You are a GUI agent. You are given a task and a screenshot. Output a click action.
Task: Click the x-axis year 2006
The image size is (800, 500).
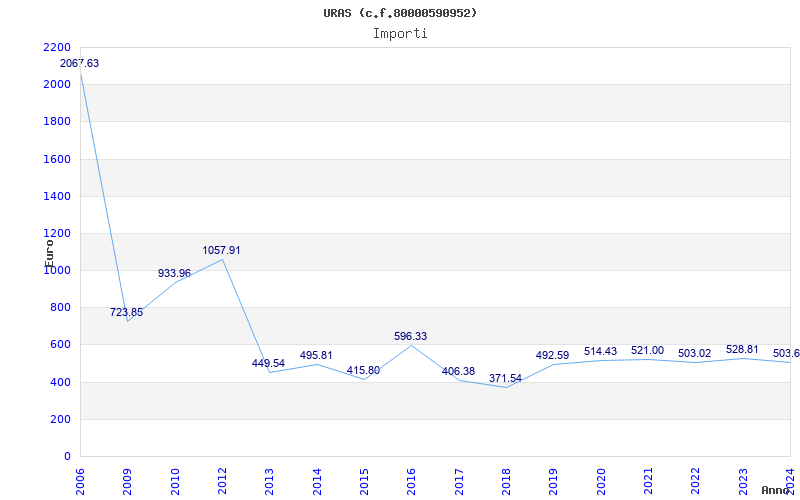80,482
